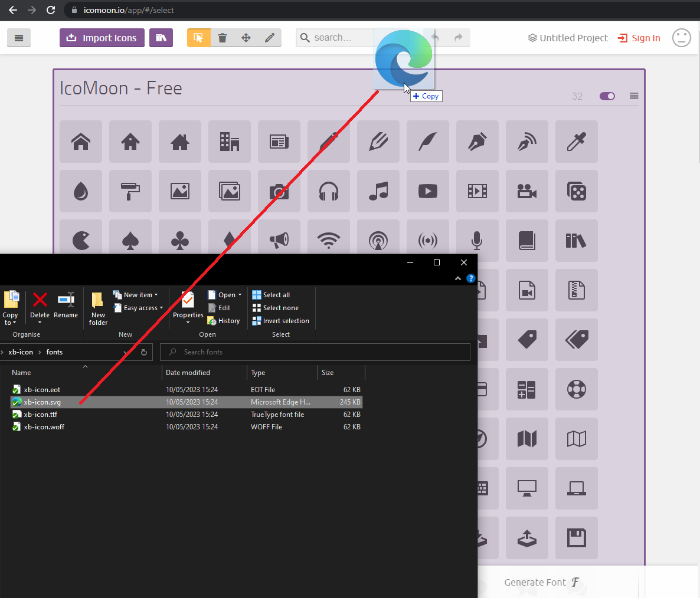Click New folder in Explorer

point(98,308)
